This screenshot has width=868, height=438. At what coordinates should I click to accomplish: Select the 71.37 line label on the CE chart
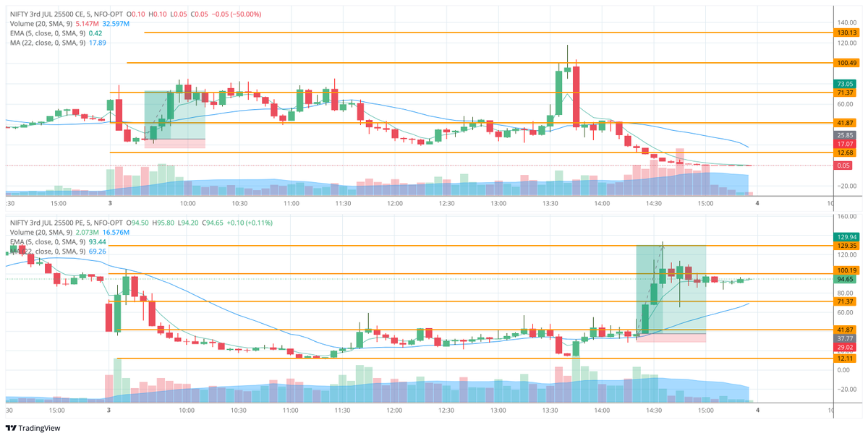coord(844,93)
